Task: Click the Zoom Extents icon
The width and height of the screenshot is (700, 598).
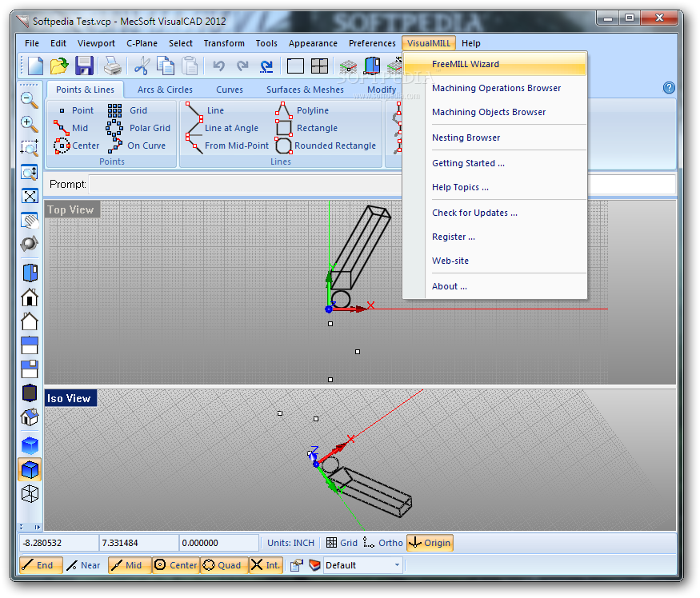Action: coord(30,196)
